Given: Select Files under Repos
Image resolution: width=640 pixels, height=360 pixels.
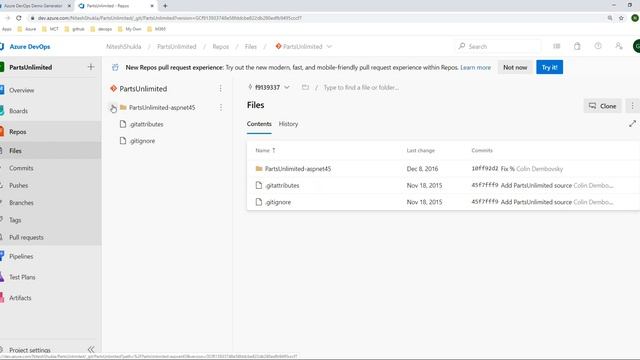Looking at the screenshot, I should 15,151.
